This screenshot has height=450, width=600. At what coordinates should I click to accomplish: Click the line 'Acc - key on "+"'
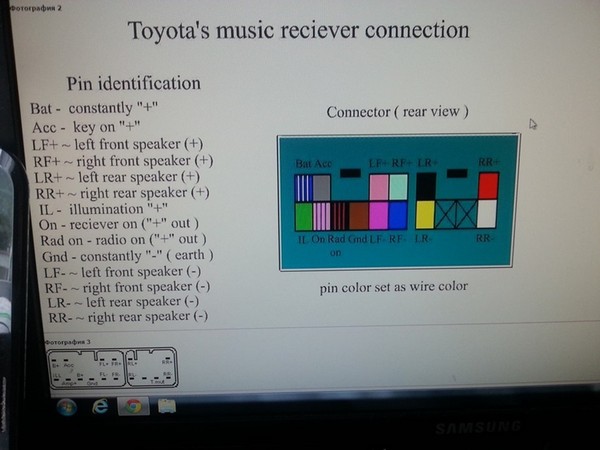[86, 127]
